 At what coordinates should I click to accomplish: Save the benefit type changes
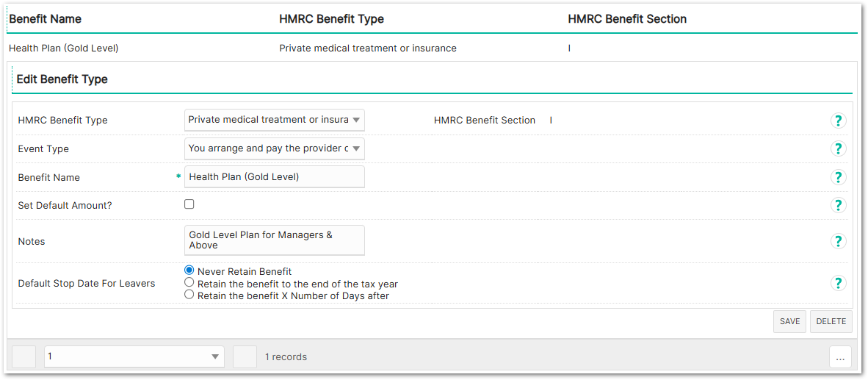click(789, 321)
